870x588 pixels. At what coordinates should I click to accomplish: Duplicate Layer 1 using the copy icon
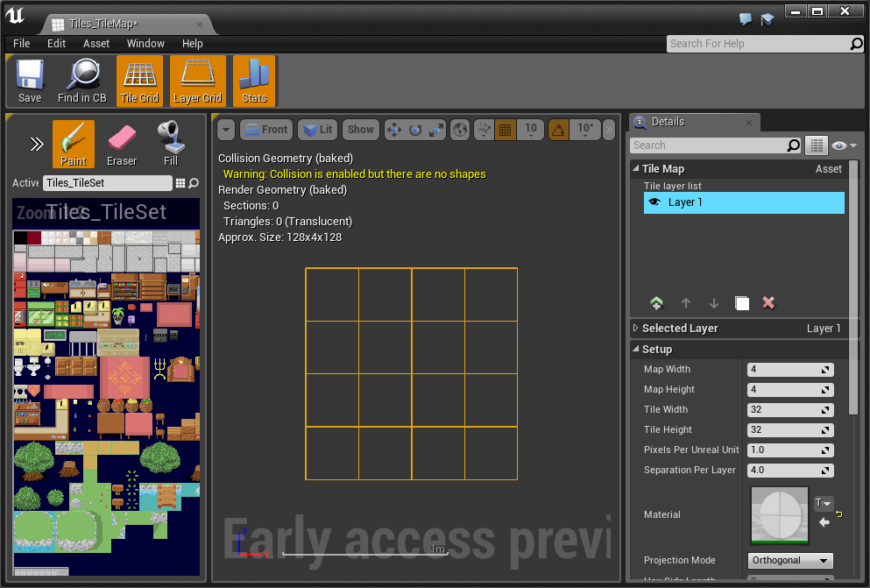pos(741,302)
